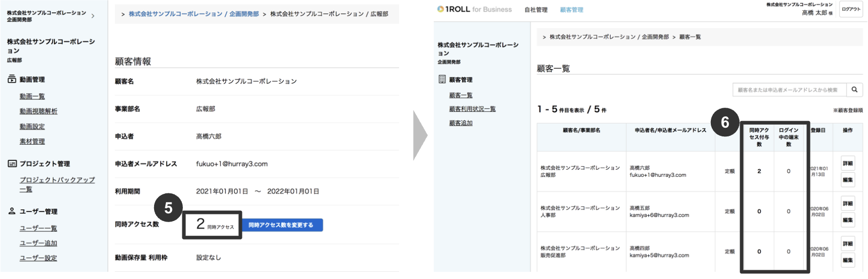Open the 自社管理 tab
Viewport: 868px width, 279px height.
tap(536, 10)
